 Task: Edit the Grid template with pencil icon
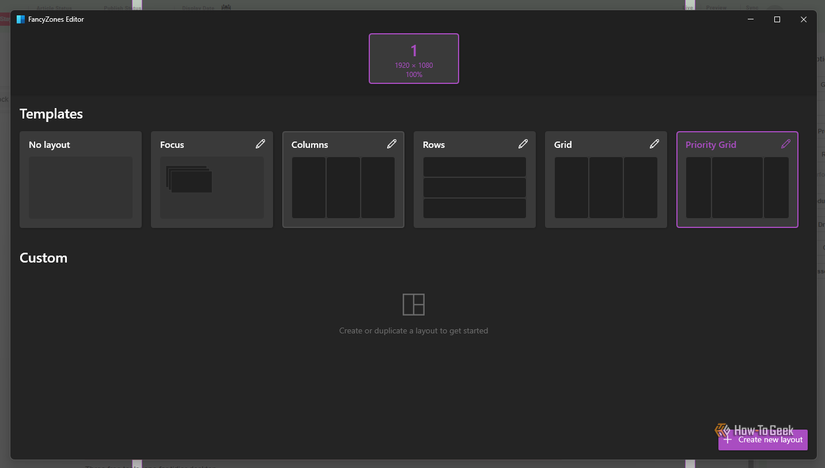(x=654, y=144)
